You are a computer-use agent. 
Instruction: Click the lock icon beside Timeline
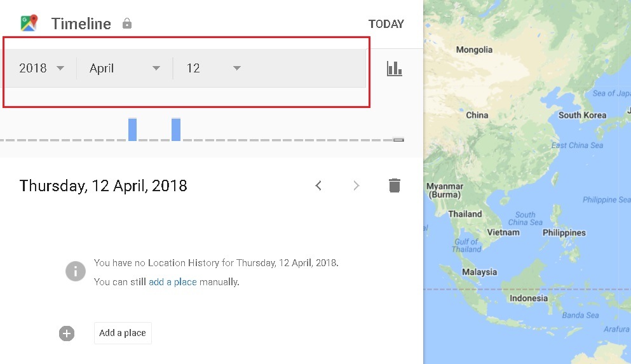[127, 24]
